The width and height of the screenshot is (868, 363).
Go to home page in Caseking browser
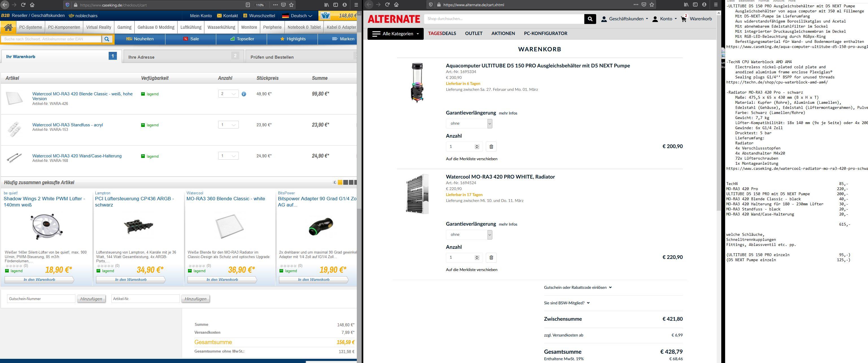32,5
